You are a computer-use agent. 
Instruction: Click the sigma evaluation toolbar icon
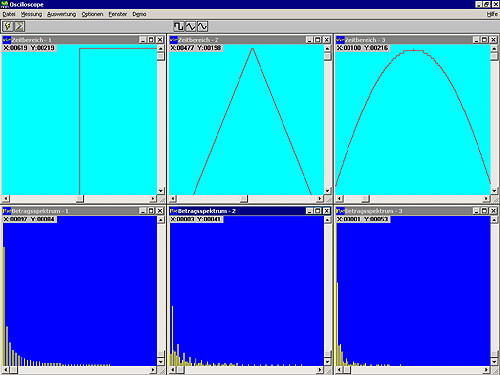tap(19, 26)
